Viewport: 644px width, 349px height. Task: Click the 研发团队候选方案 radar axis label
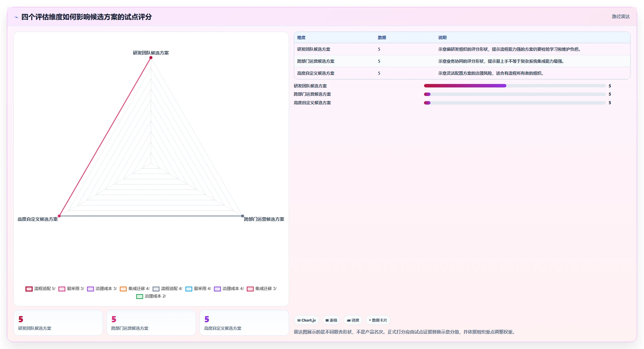[151, 53]
